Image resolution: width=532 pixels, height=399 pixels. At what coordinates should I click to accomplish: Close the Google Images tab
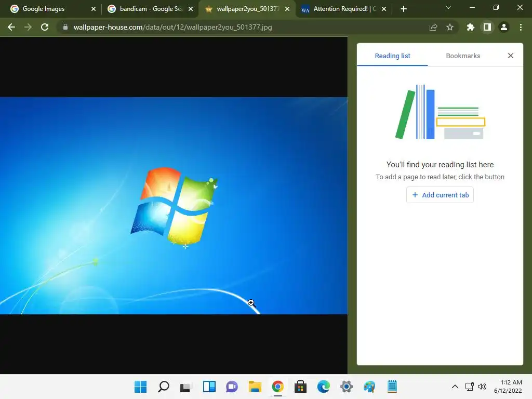pyautogui.click(x=94, y=9)
